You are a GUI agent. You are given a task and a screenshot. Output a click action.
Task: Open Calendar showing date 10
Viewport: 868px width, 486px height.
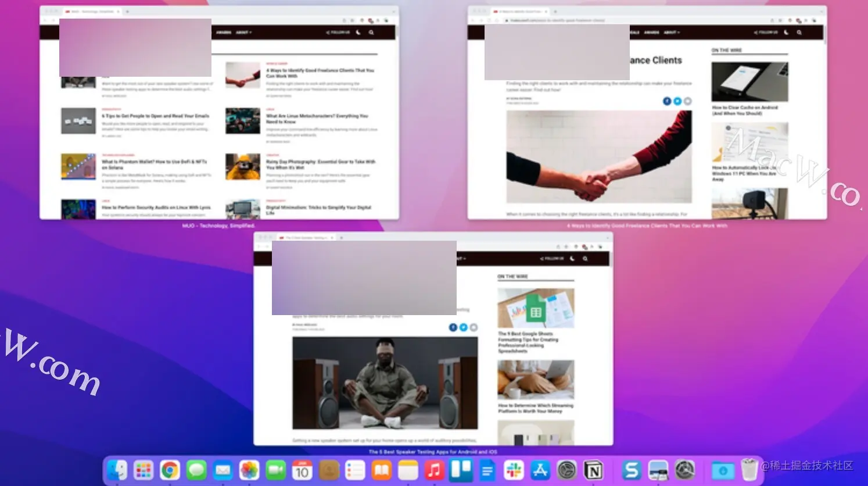point(302,470)
